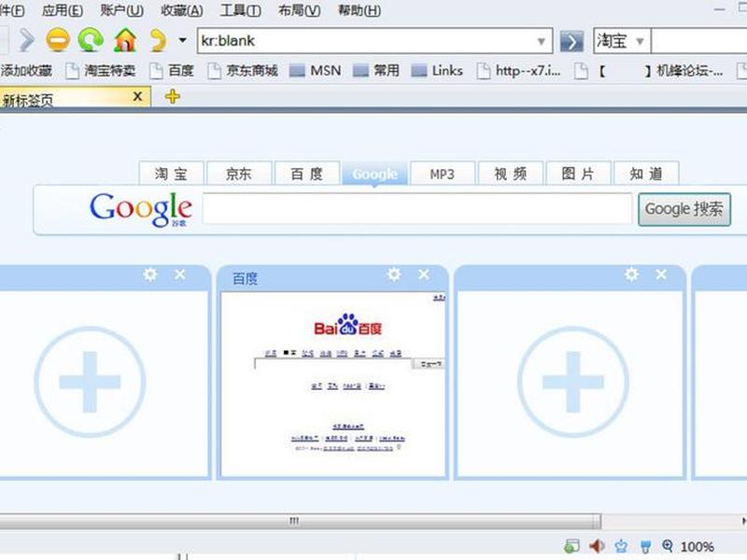The height and width of the screenshot is (560, 747).
Task: Click the blue shield status bar icon
Action: tap(645, 546)
